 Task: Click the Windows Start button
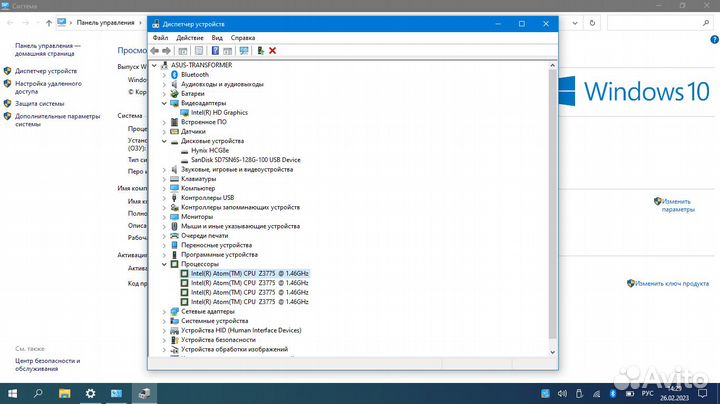(x=12, y=392)
